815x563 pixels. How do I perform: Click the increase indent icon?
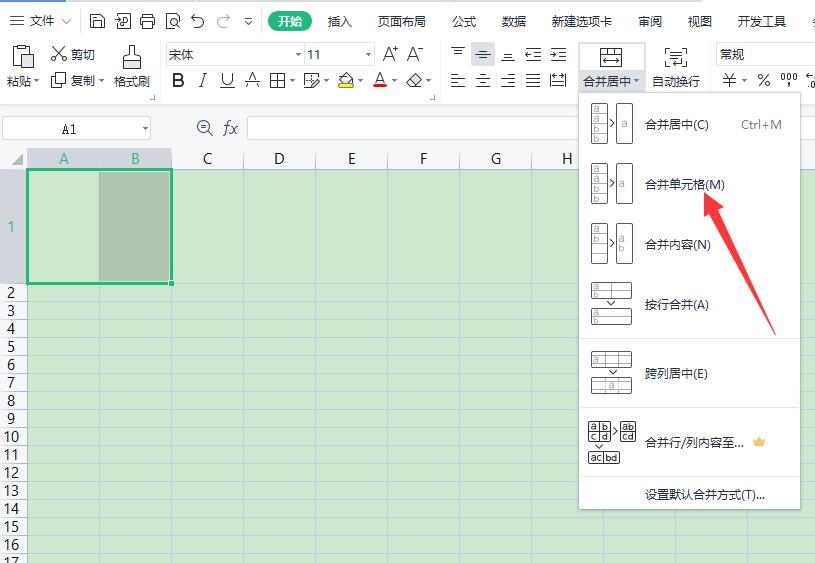click(558, 54)
